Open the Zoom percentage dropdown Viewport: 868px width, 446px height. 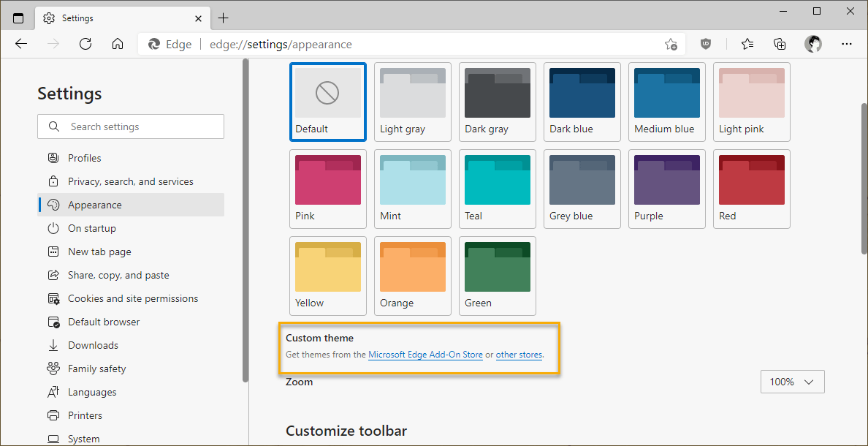click(792, 381)
